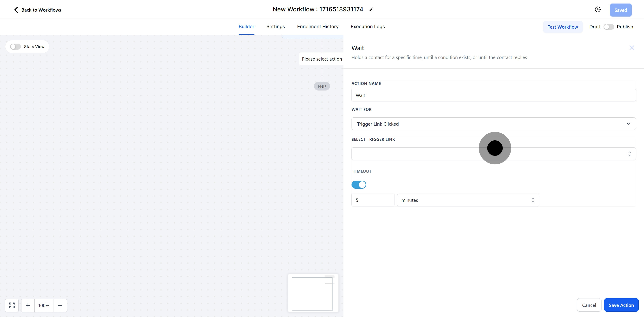This screenshot has width=644, height=317.
Task: Click the fit-to-screen expand icon
Action: coord(12,305)
